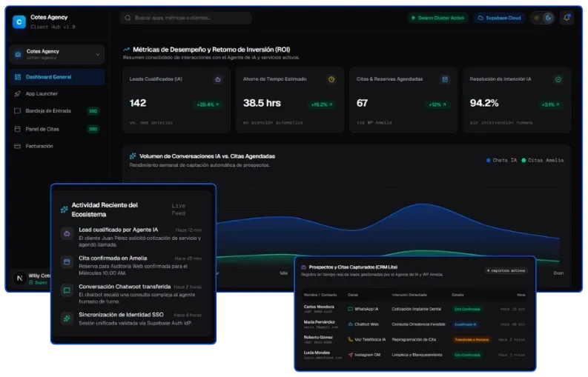The height and width of the screenshot is (377, 588).
Task: Click the Instagram DM channel icon
Action: [350, 355]
